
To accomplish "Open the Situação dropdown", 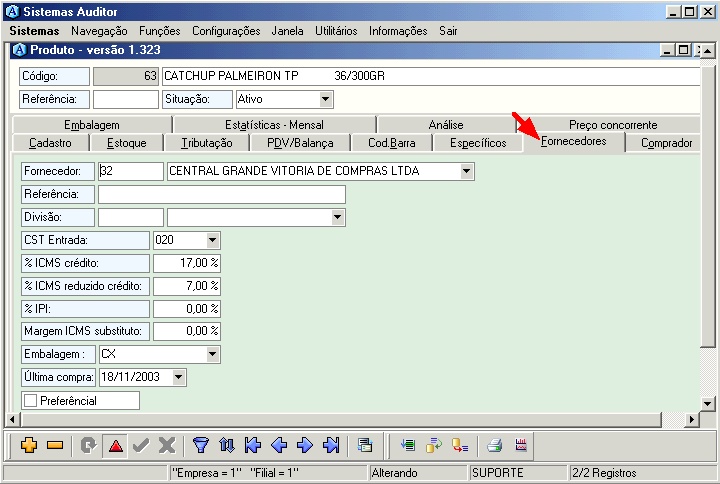I will tap(325, 99).
